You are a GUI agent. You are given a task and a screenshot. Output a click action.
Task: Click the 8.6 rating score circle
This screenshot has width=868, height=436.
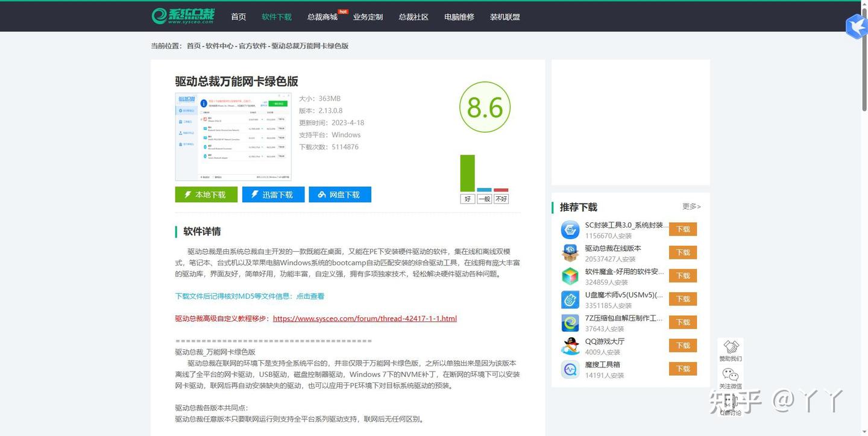pyautogui.click(x=485, y=107)
